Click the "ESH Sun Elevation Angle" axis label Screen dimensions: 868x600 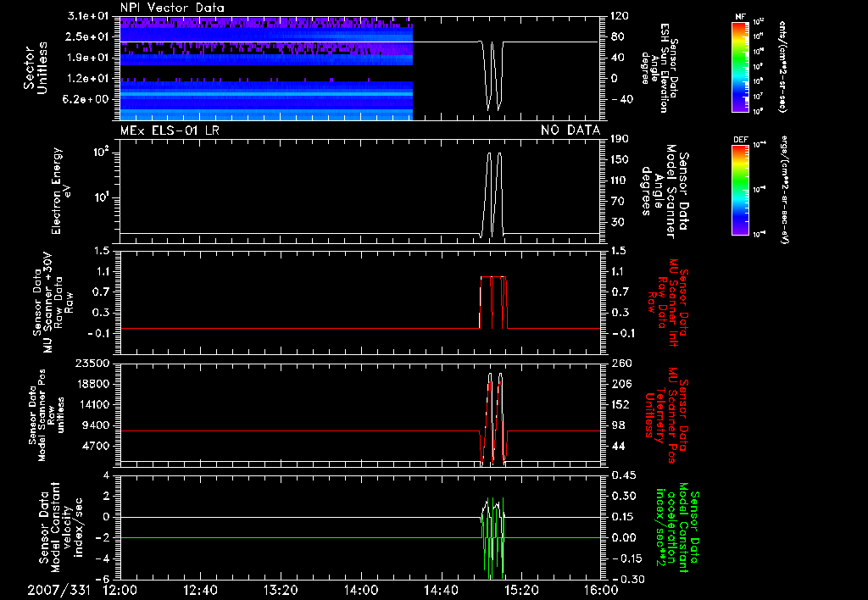pos(659,68)
